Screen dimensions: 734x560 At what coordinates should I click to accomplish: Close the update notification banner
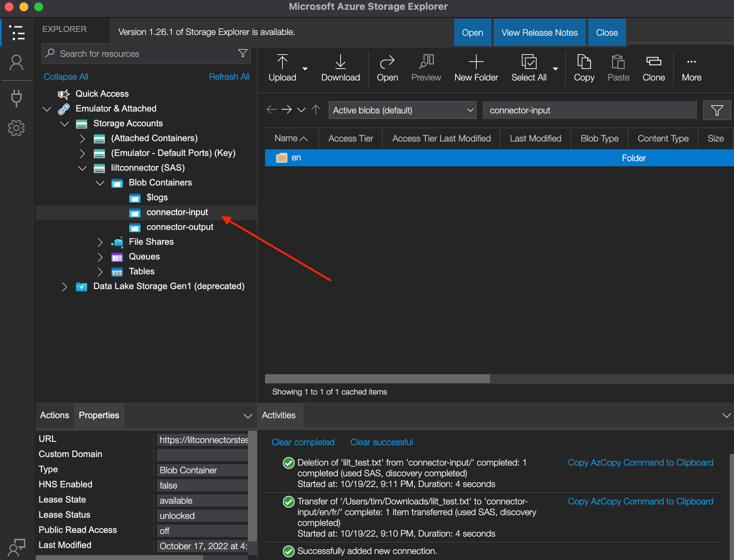(607, 32)
